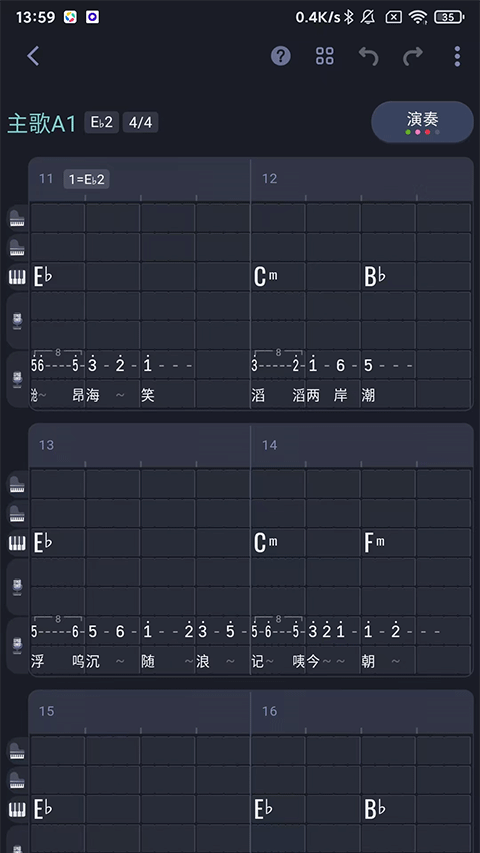Tap the 1=E♭2 key tag in measure 11

point(87,179)
